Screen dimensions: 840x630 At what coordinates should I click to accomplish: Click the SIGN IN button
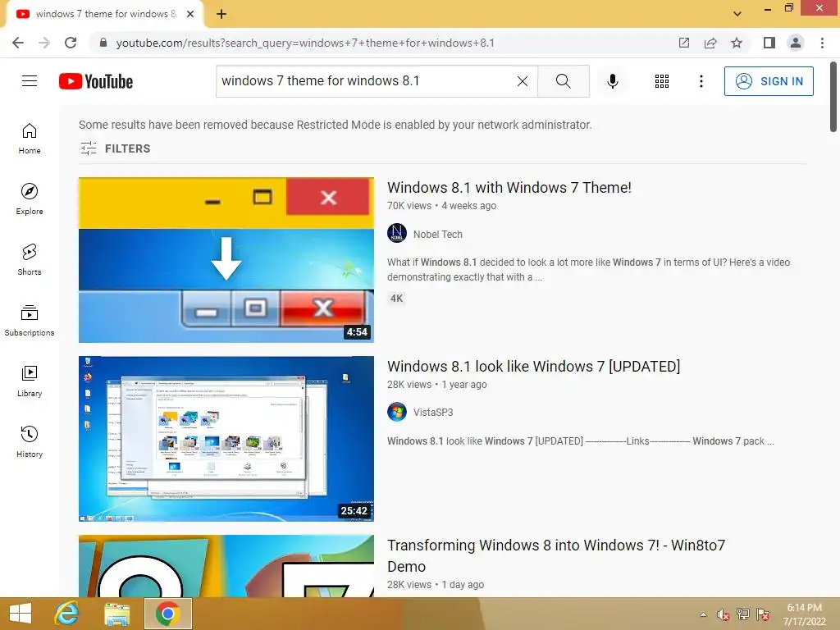(768, 81)
